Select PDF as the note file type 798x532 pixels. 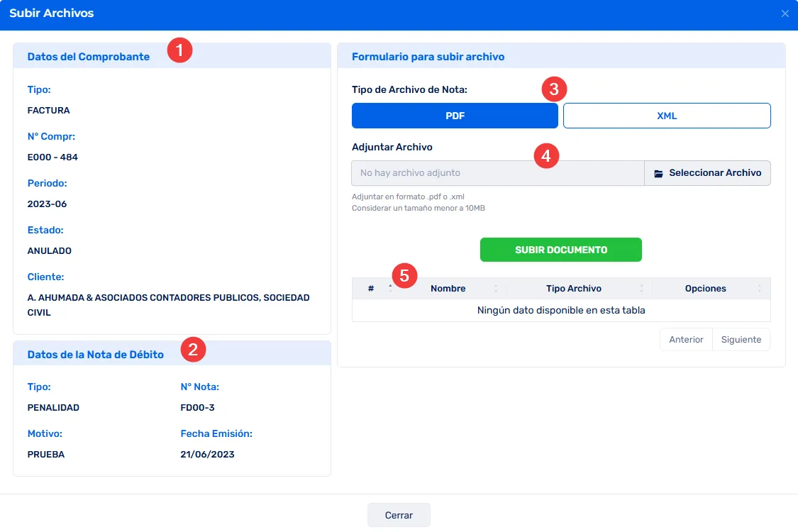[x=455, y=116]
